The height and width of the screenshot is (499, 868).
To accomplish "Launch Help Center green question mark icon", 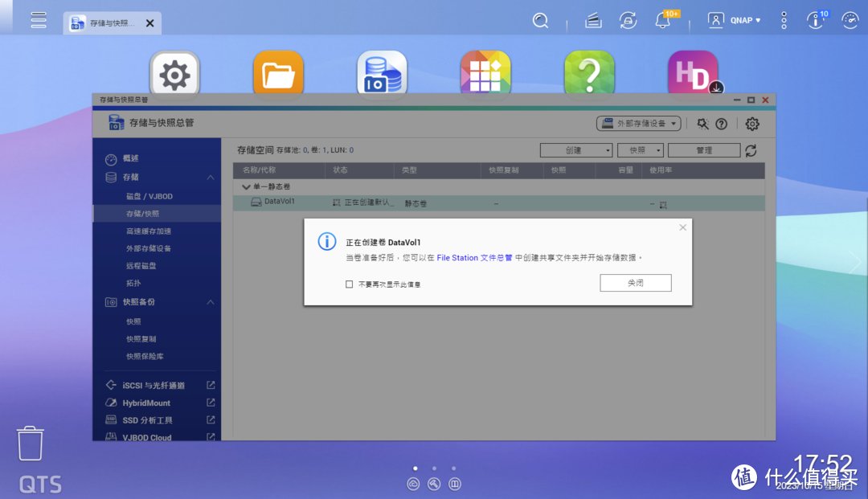I will click(x=589, y=74).
